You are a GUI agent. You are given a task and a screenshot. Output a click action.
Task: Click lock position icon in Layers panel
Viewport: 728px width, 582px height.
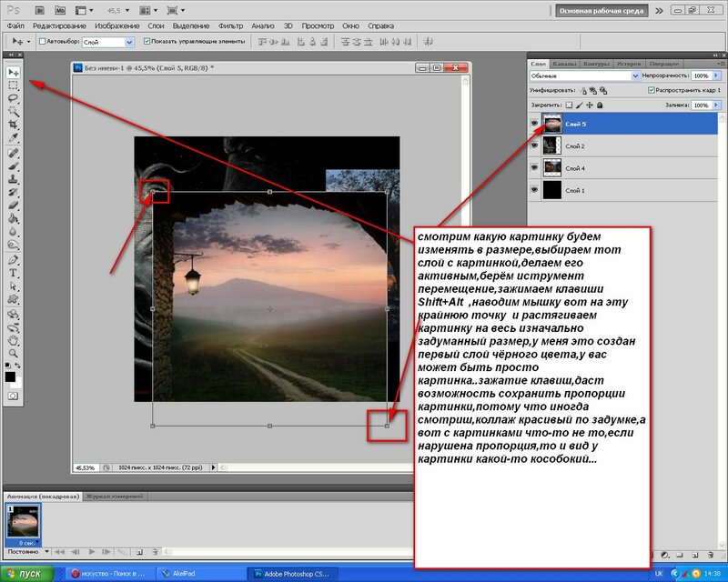click(590, 105)
